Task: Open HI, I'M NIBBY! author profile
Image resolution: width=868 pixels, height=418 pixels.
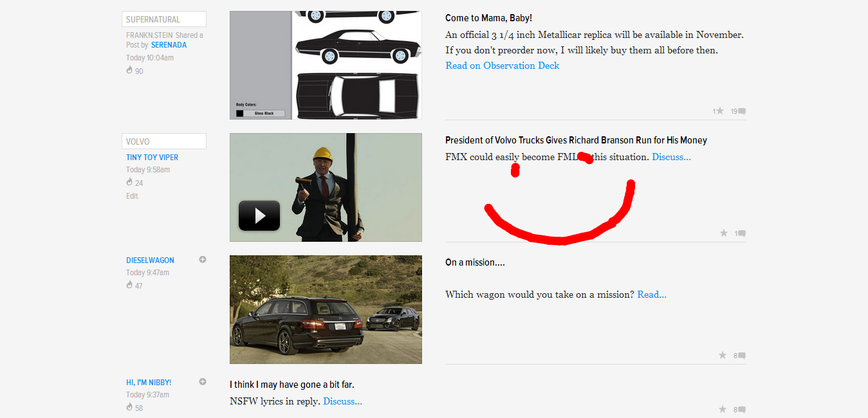Action: pyautogui.click(x=149, y=383)
